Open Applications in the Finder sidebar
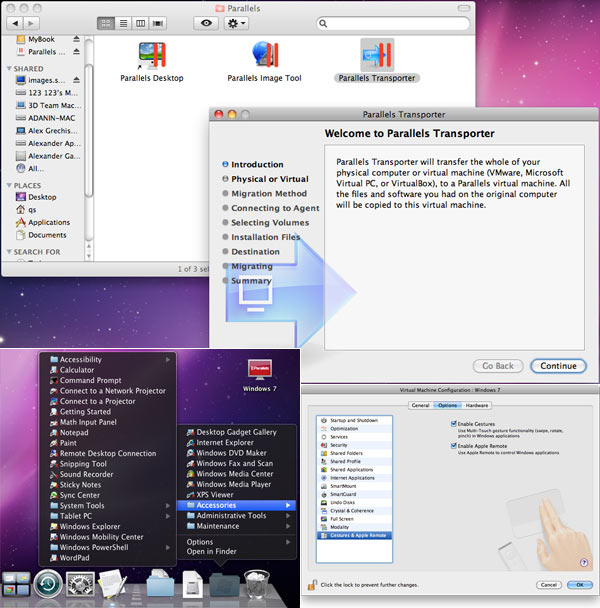 (48, 222)
